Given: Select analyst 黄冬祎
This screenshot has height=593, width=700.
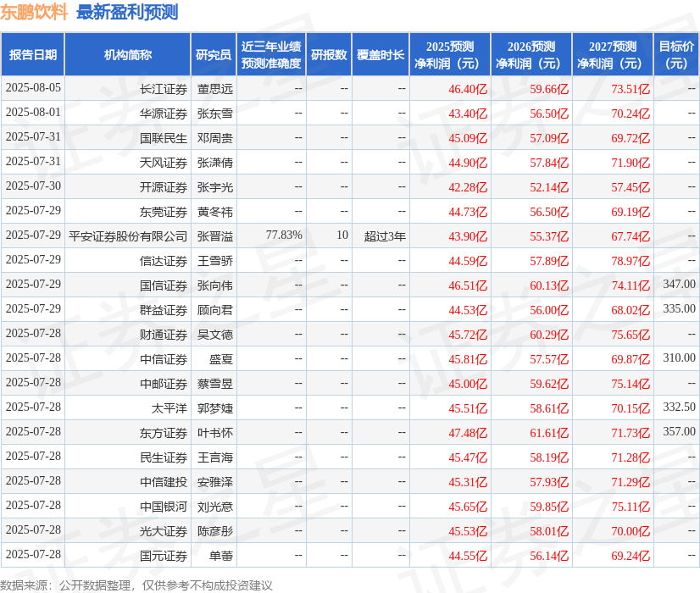Looking at the screenshot, I should pos(215,212).
